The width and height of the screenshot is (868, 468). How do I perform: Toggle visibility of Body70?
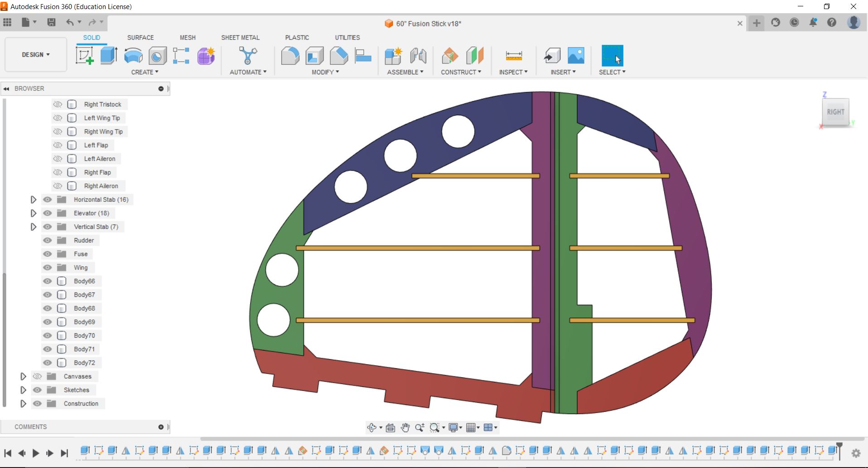pyautogui.click(x=48, y=336)
